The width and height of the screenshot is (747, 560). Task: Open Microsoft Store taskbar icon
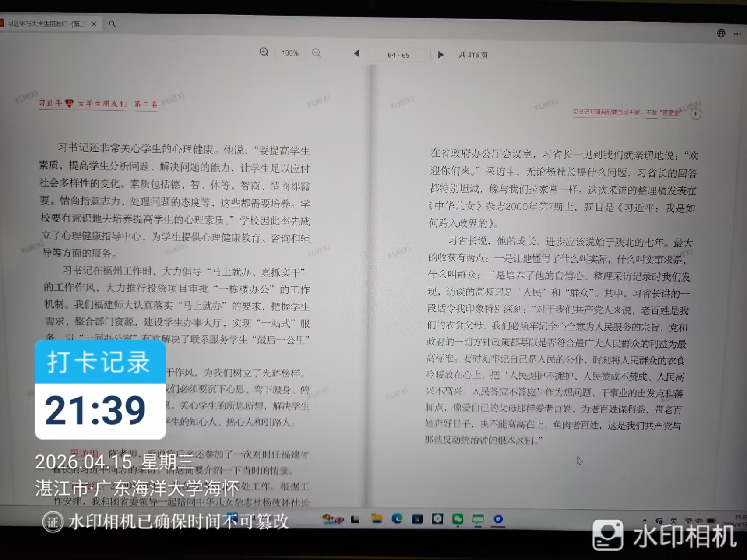[x=417, y=519]
